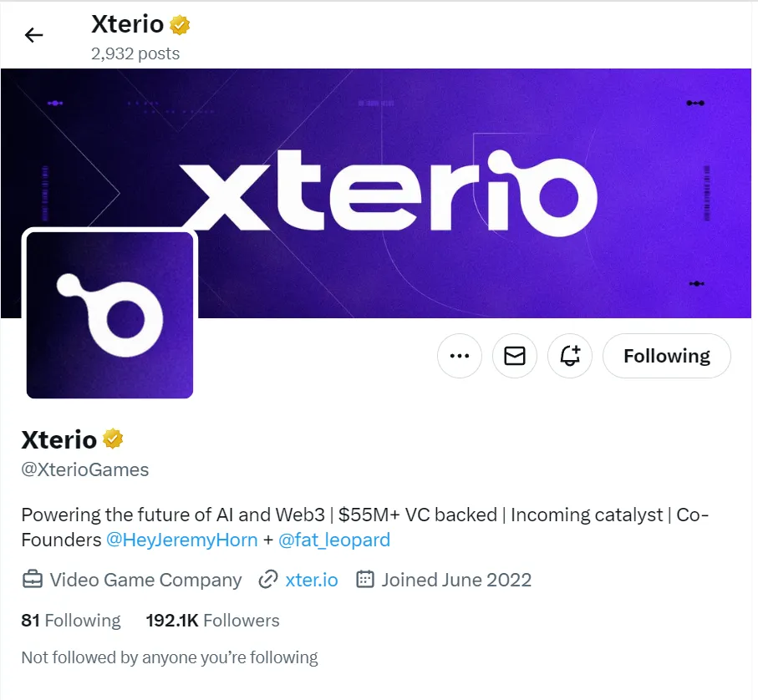Screen dimensions: 758x700
Task: Click the link chain icon before xter.io
Action: [x=268, y=579]
